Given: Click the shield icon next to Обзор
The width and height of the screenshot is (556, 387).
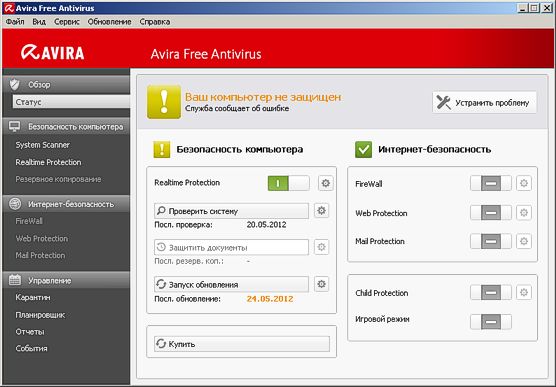Looking at the screenshot, I should tap(15, 84).
